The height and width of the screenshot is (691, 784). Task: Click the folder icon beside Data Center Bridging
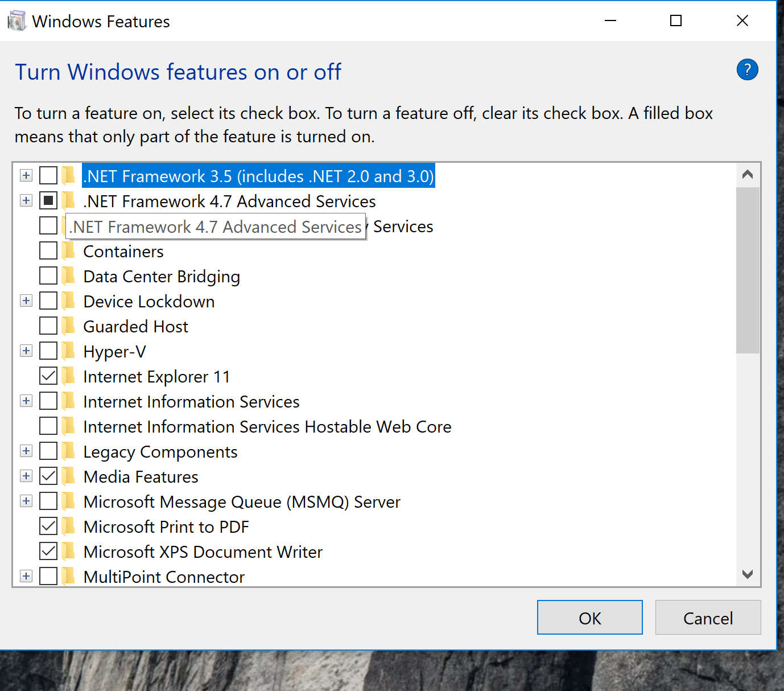(68, 276)
